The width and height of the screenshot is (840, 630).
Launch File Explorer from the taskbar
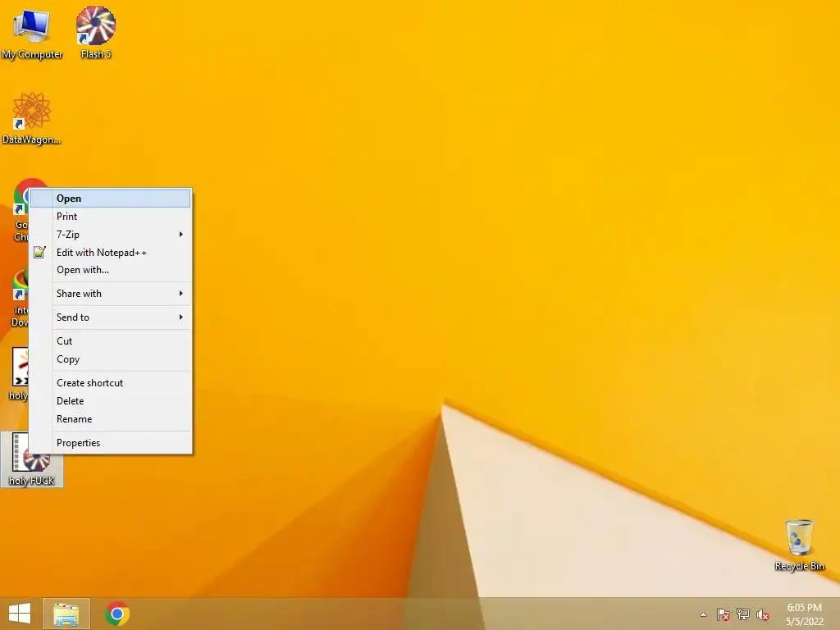(x=66, y=614)
